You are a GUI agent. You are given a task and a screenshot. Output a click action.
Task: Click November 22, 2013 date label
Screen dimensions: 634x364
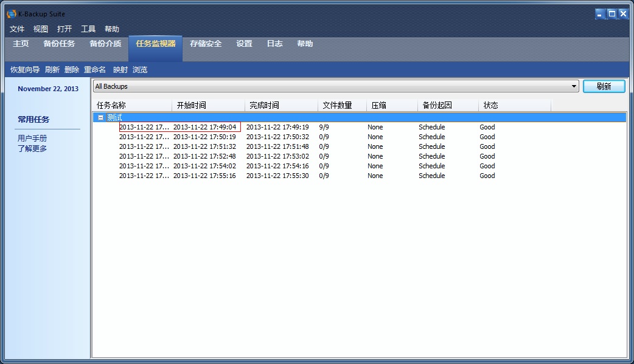pos(48,89)
